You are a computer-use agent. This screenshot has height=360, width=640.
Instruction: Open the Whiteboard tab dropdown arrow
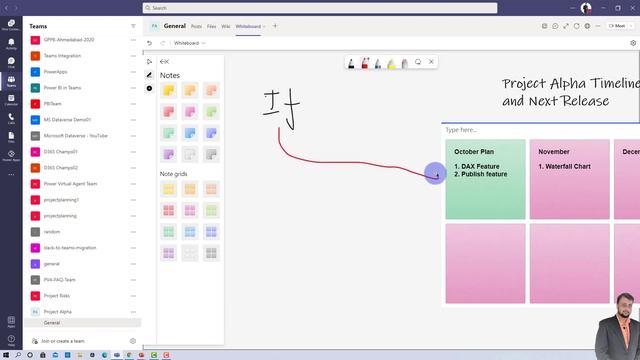click(x=264, y=27)
